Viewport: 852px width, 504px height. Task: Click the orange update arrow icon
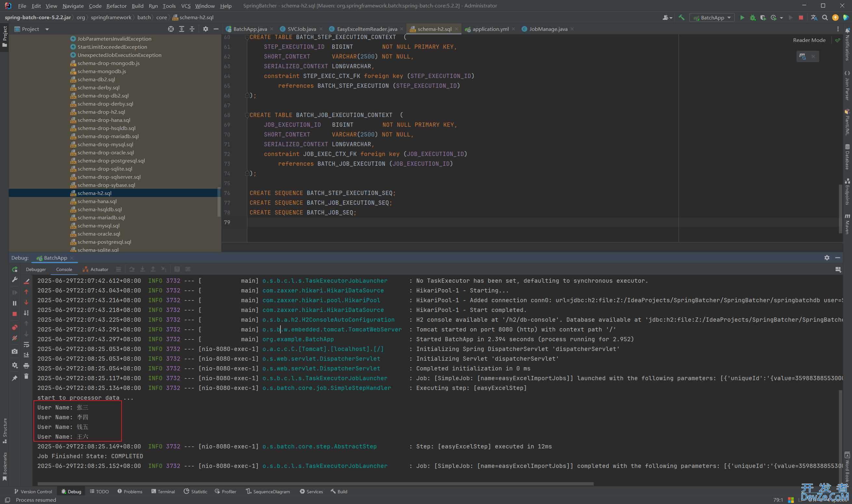coord(835,18)
